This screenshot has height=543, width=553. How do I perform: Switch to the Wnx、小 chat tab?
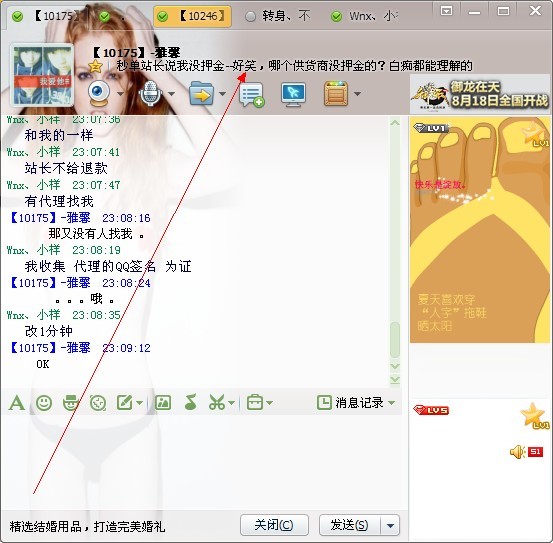[365, 16]
